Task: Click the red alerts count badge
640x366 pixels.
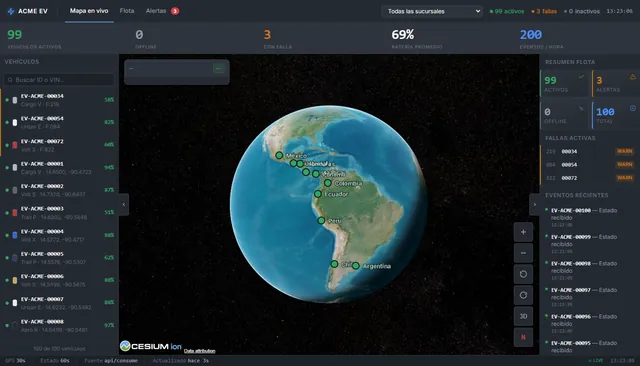Action: (x=175, y=11)
